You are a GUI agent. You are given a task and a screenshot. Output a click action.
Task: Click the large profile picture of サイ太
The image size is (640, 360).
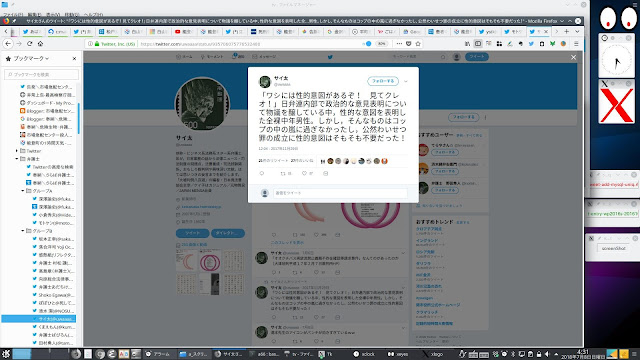[202, 104]
